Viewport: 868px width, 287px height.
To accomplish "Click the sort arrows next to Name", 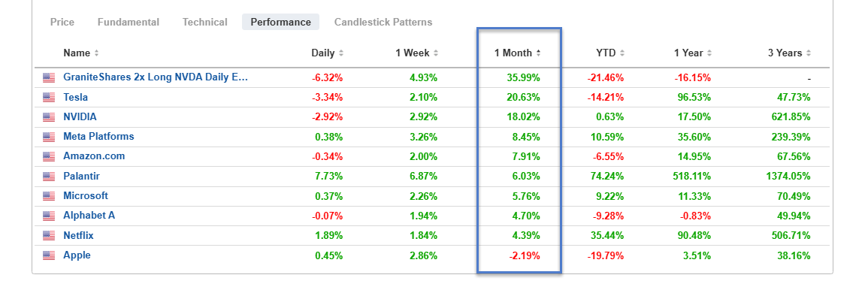I will [96, 53].
